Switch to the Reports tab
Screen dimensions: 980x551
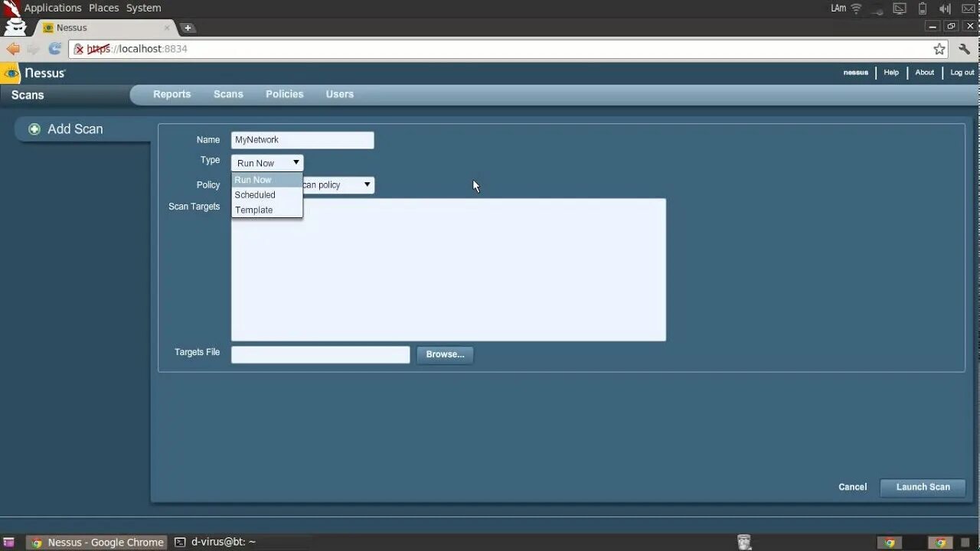click(x=171, y=94)
